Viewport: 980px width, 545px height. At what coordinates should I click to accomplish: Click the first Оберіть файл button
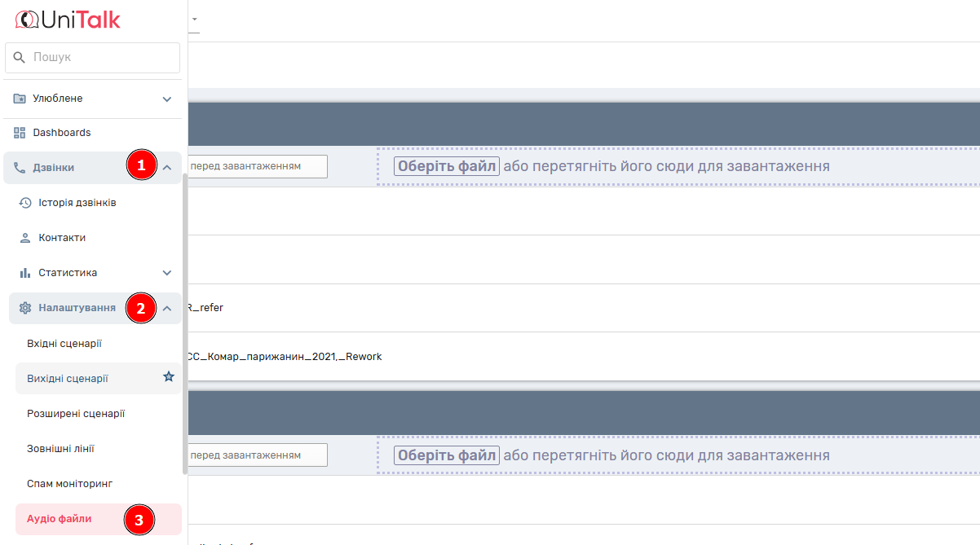tap(446, 166)
